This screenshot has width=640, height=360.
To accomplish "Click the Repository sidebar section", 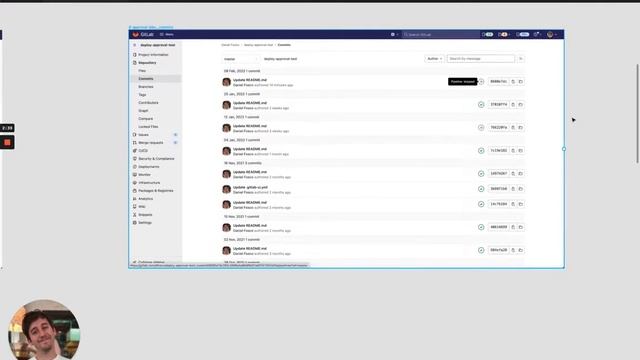I will 147,63.
